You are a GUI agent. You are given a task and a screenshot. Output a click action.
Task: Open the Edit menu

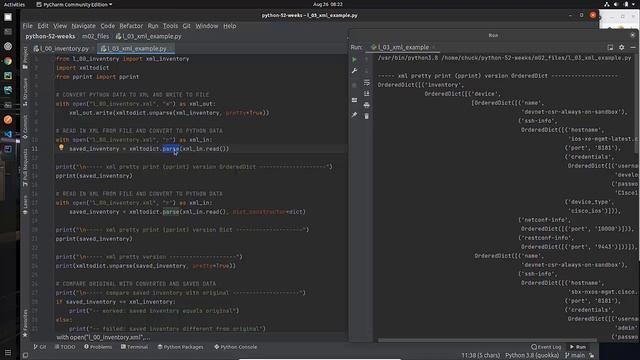[x=43, y=26]
